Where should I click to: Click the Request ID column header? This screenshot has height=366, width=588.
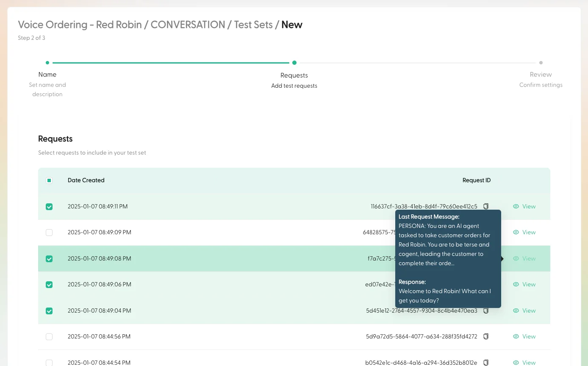pos(477,180)
